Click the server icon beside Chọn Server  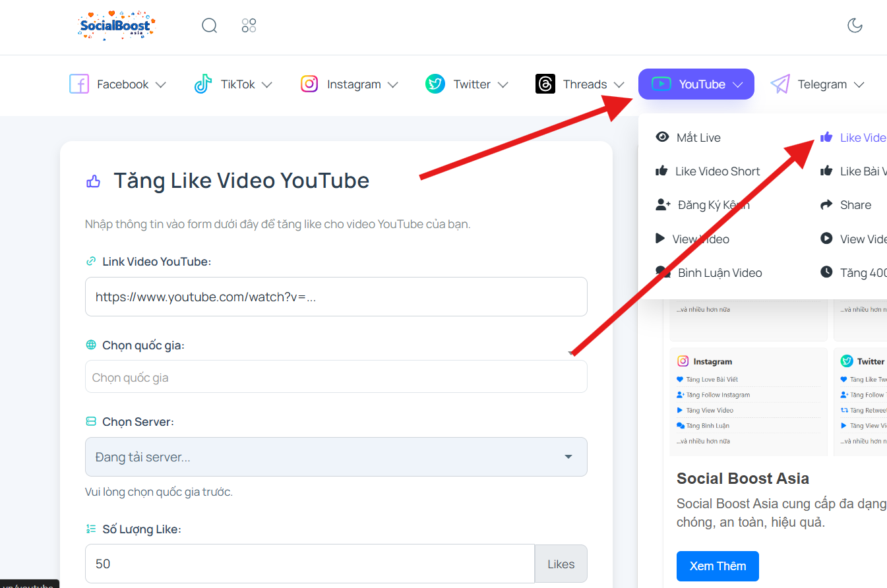coord(91,422)
